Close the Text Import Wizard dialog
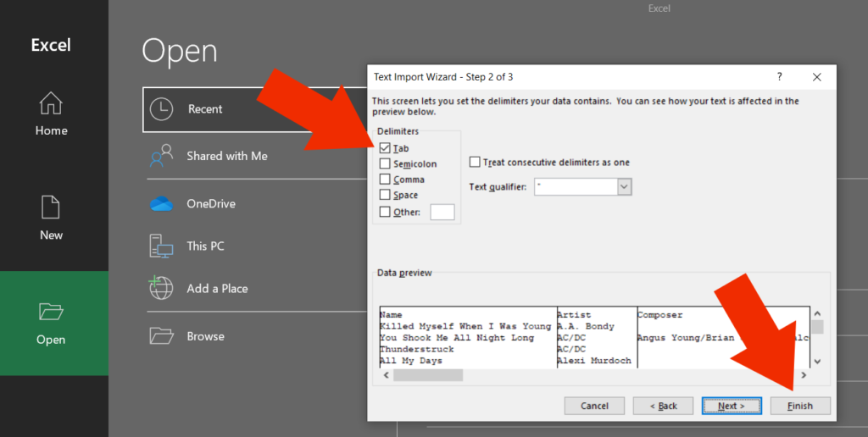The image size is (868, 437). (x=816, y=77)
